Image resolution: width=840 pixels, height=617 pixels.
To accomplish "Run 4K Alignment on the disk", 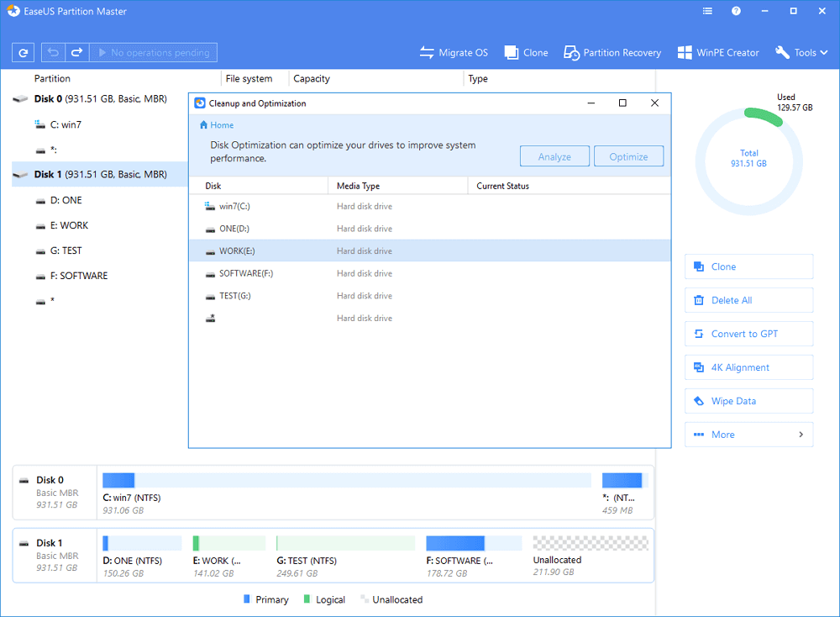I will pyautogui.click(x=749, y=367).
